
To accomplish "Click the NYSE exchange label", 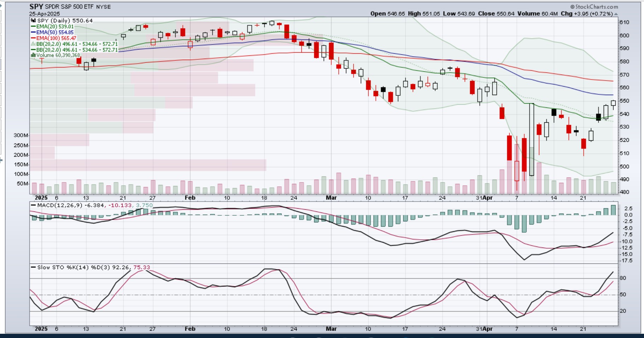I will point(103,7).
